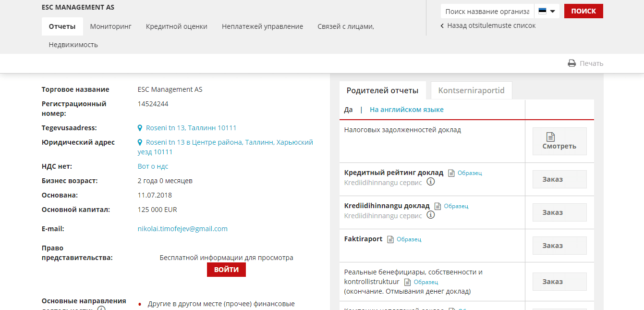
Task: Switch reports to На английском языке
Action: tap(406, 110)
